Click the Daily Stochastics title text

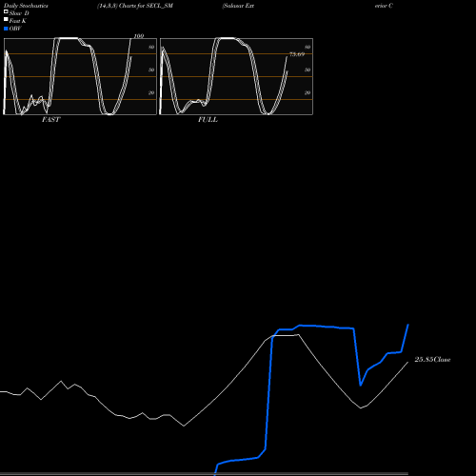tap(26, 6)
